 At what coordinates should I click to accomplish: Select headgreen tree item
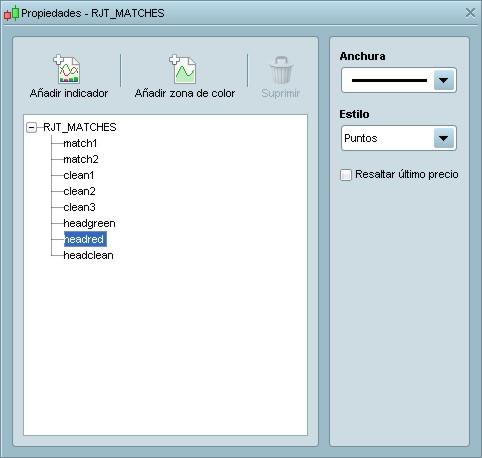[x=89, y=223]
